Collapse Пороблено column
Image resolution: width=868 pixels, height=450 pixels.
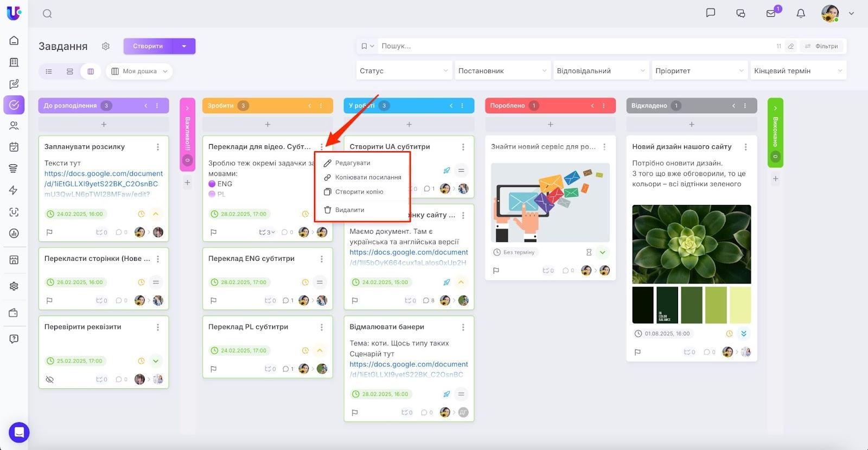[x=592, y=106]
